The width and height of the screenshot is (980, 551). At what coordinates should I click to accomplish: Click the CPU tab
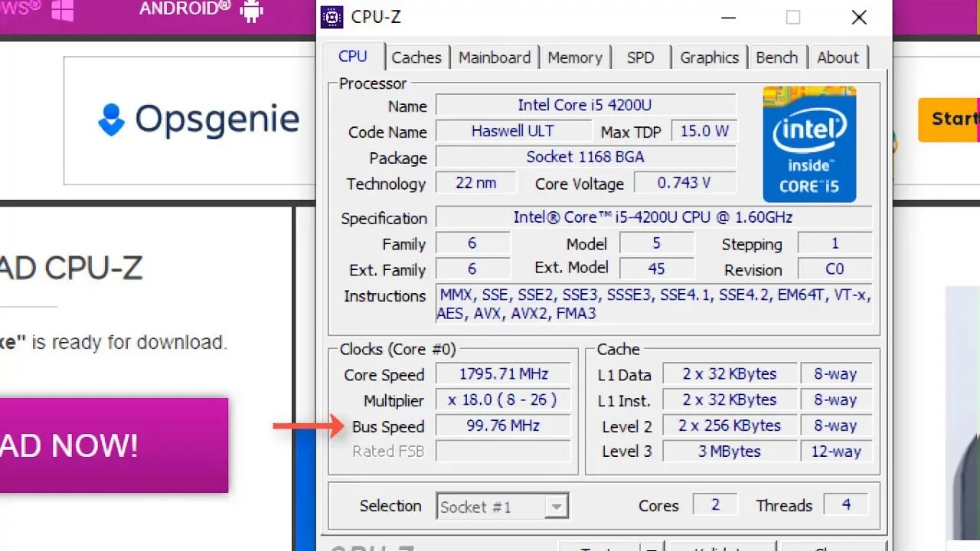(x=353, y=56)
